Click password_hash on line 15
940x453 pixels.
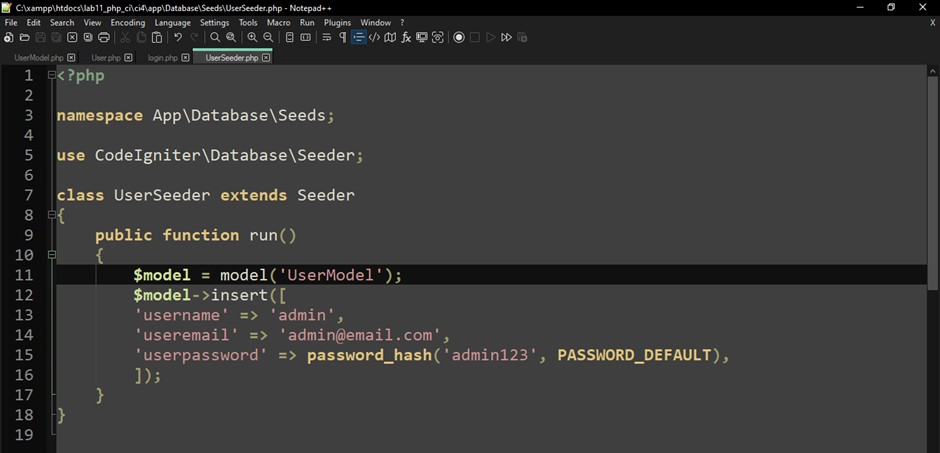point(369,355)
